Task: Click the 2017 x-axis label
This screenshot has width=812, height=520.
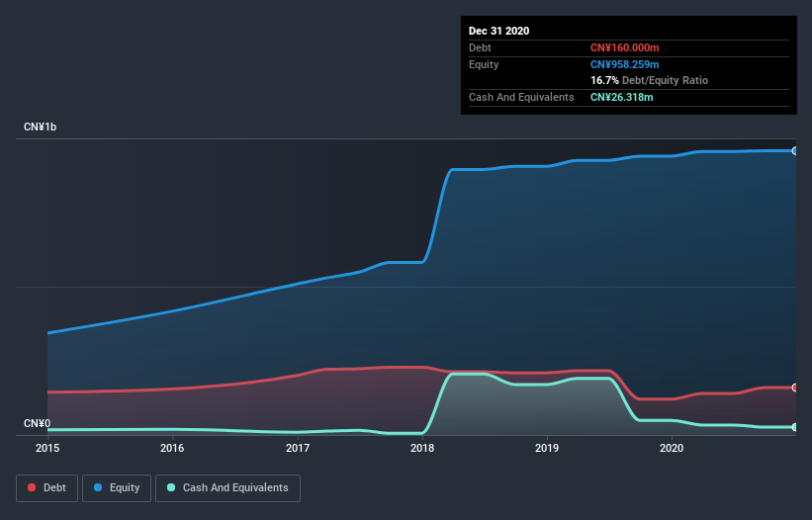Action: click(298, 448)
